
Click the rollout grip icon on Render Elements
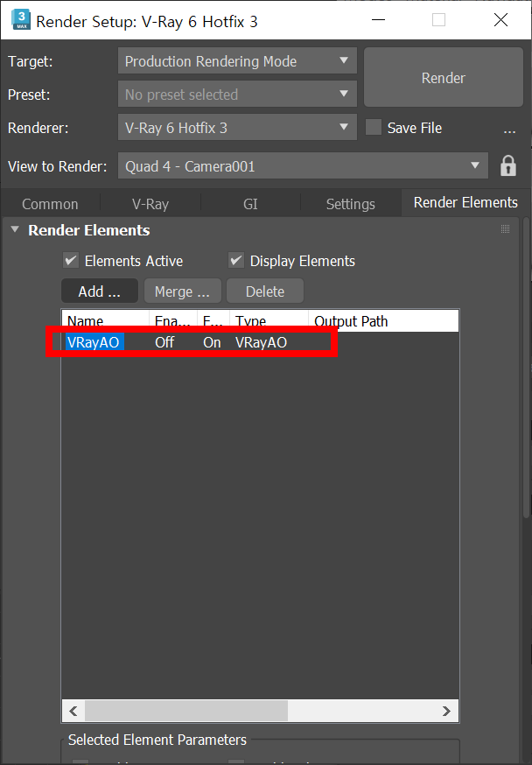505,229
